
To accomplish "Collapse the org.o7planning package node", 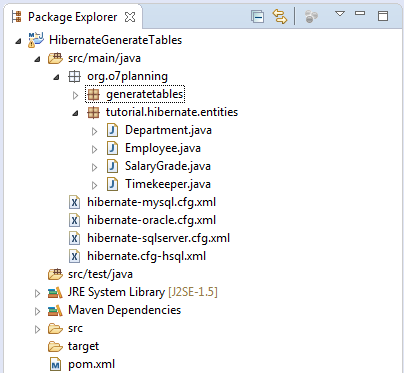I will [56, 77].
